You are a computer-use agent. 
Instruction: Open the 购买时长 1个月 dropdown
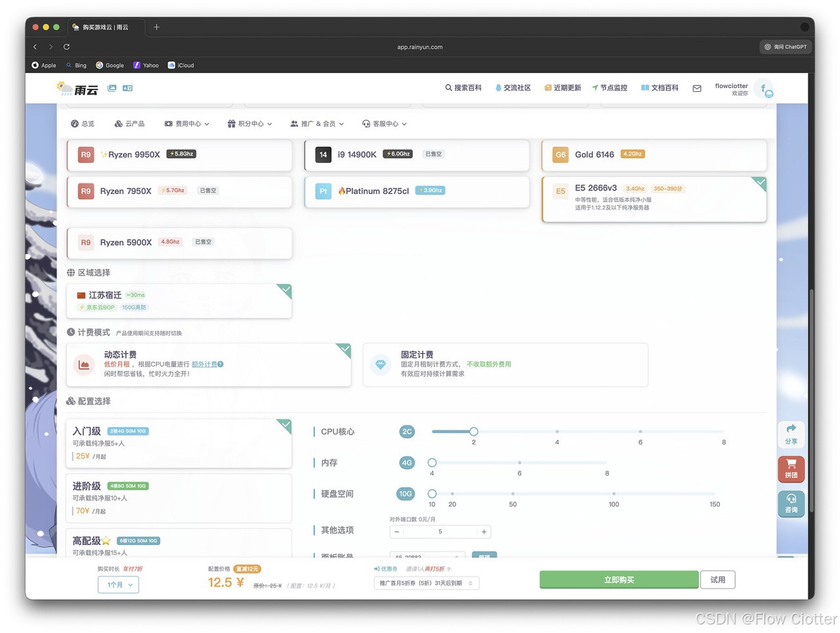119,585
